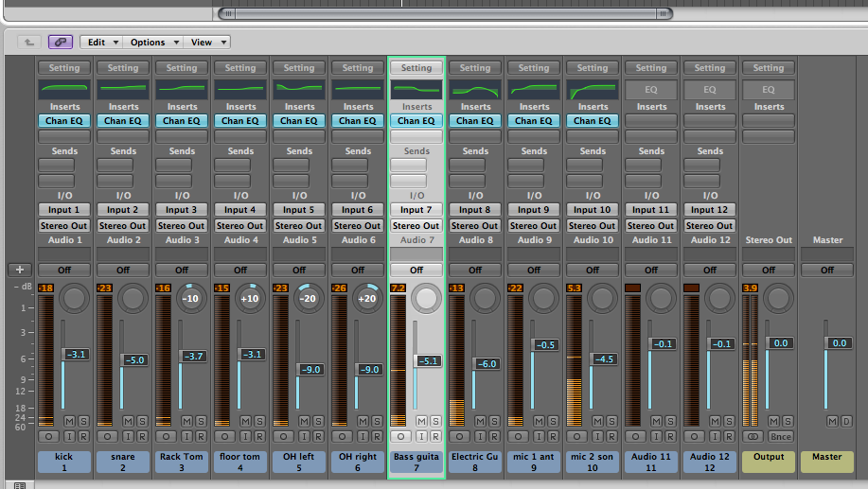Select the Bass guita channel name label
The image size is (868, 489).
pos(416,462)
